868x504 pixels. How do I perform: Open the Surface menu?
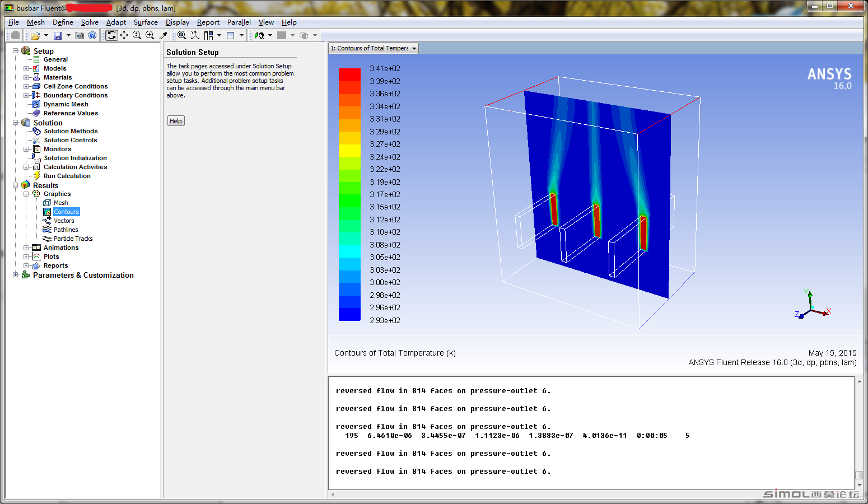pos(146,22)
